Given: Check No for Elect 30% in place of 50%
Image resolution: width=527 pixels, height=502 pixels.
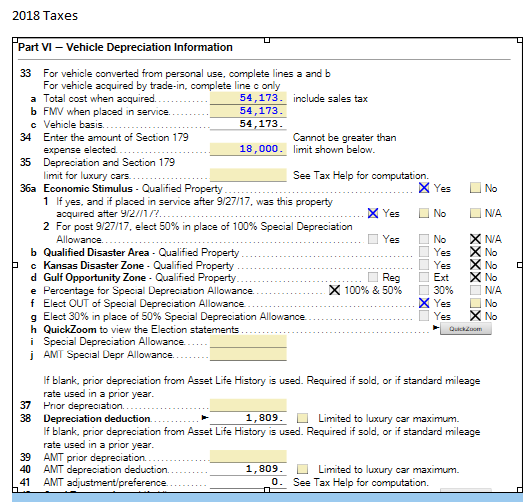Looking at the screenshot, I should tap(475, 316).
